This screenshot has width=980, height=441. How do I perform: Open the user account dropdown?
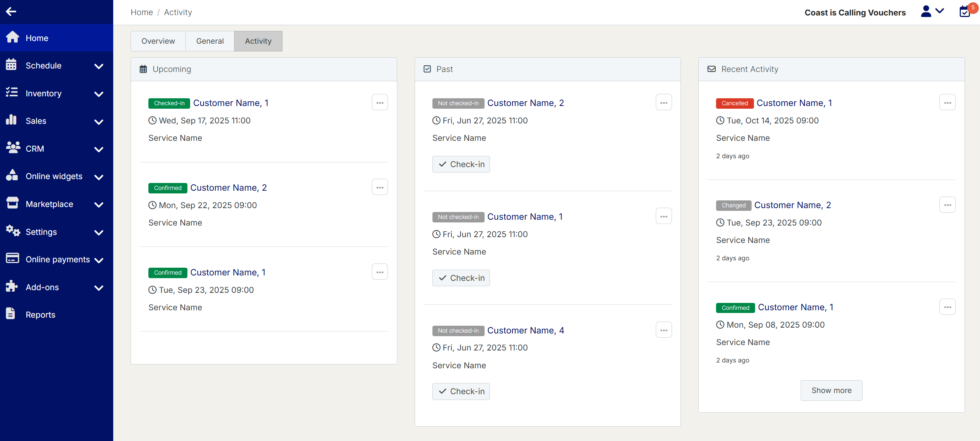tap(932, 12)
